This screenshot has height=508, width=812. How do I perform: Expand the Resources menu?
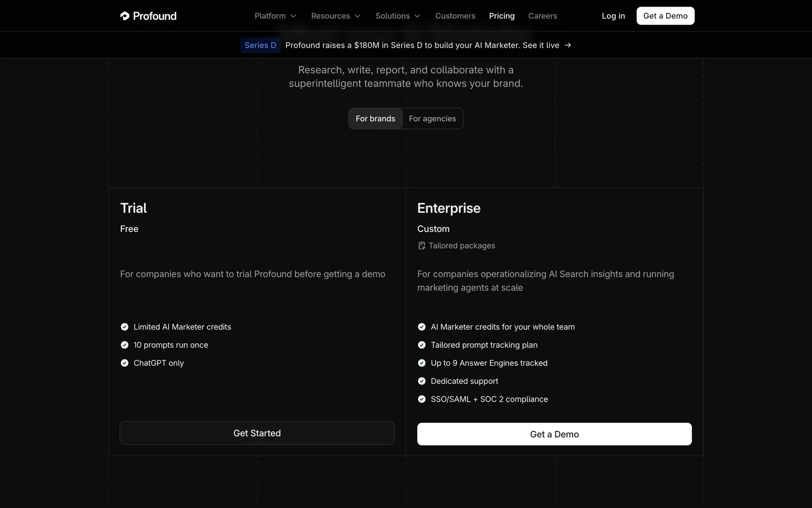[x=336, y=16]
